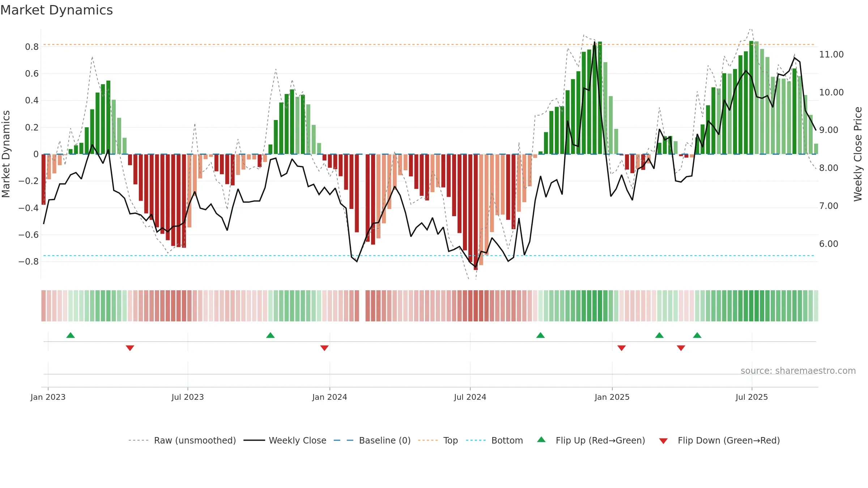868x488 pixels.
Task: Toggle the 'Flip Down (Green→Red)' legend label
Action: click(729, 441)
